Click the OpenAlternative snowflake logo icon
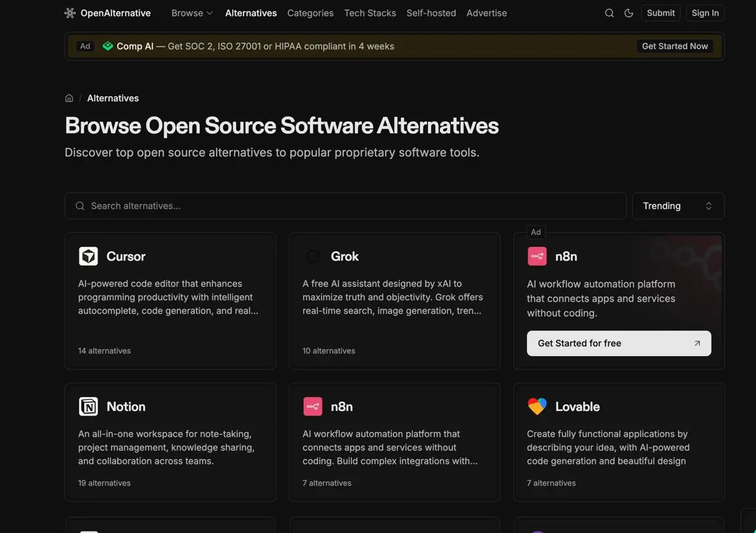 [x=70, y=13]
